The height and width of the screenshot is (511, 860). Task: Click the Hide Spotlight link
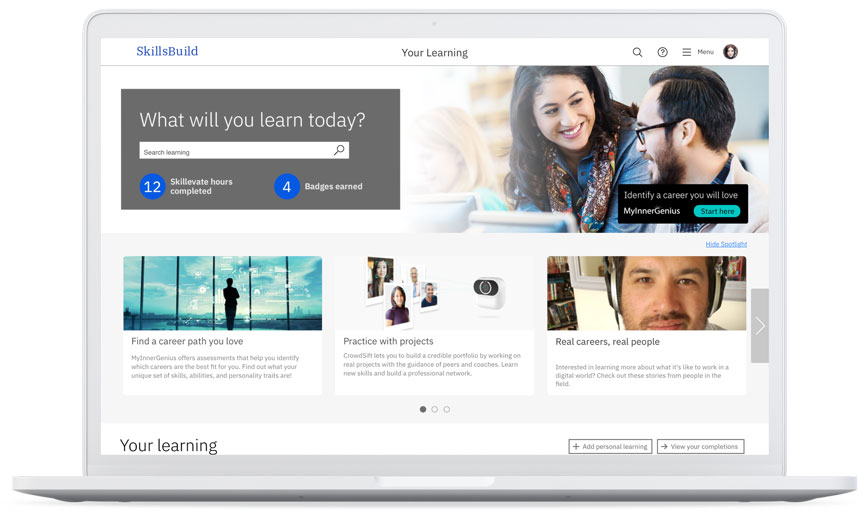(x=725, y=244)
